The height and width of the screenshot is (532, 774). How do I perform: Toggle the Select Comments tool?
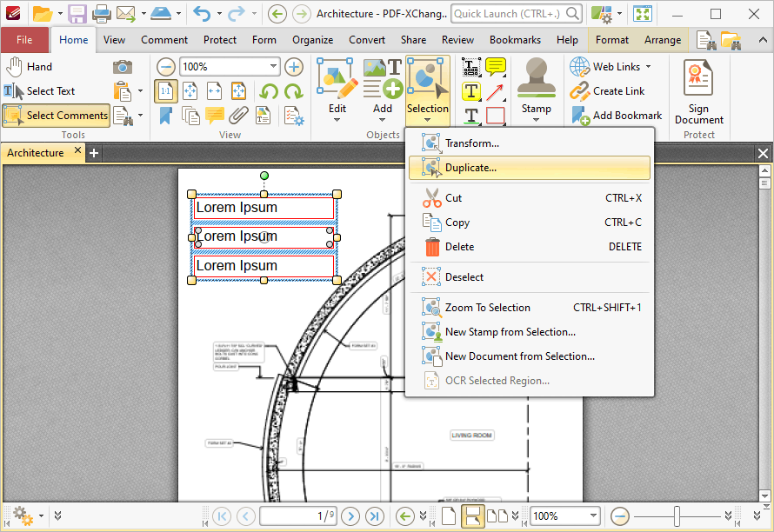[x=57, y=116]
